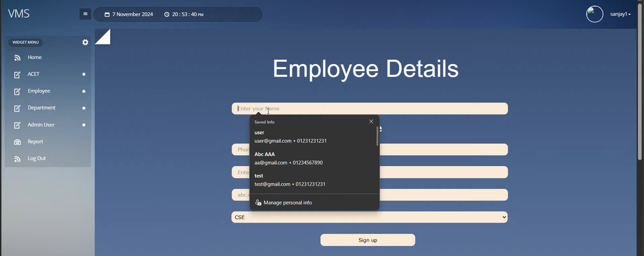
Task: Click the Enter your Name field
Action: coord(370,108)
